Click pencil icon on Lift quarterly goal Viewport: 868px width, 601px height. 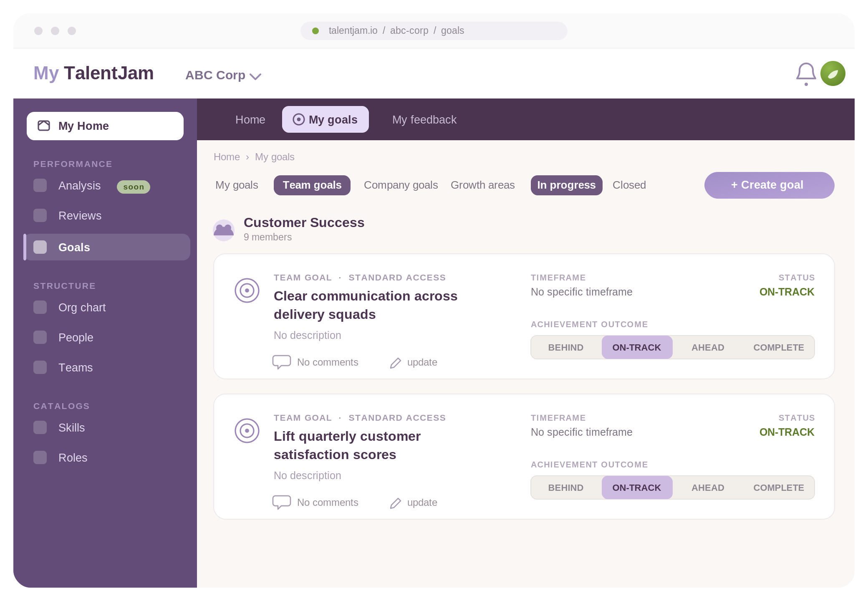tap(396, 503)
